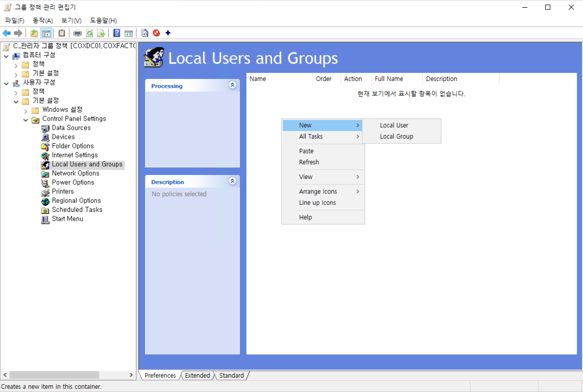Click the Start Menu icon in tree
Screen dimensions: 583x392
click(x=45, y=219)
